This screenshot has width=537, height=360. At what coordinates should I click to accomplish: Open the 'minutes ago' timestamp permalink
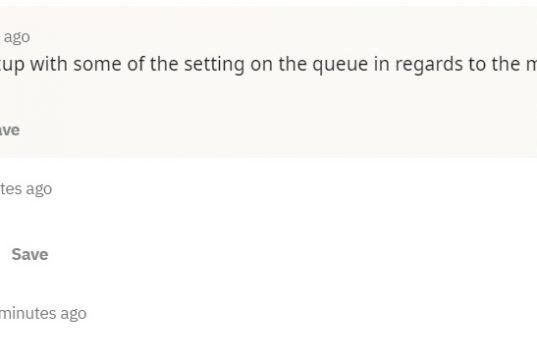pos(43,313)
